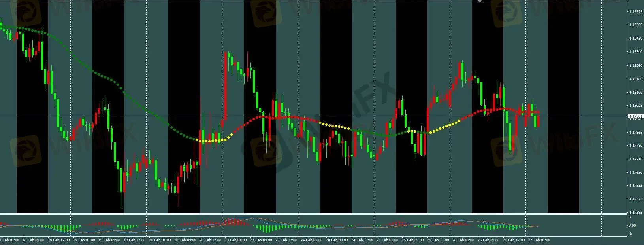The image size is (644, 245).
Task: Click the current price tag 1.17961
Action: pyautogui.click(x=636, y=116)
